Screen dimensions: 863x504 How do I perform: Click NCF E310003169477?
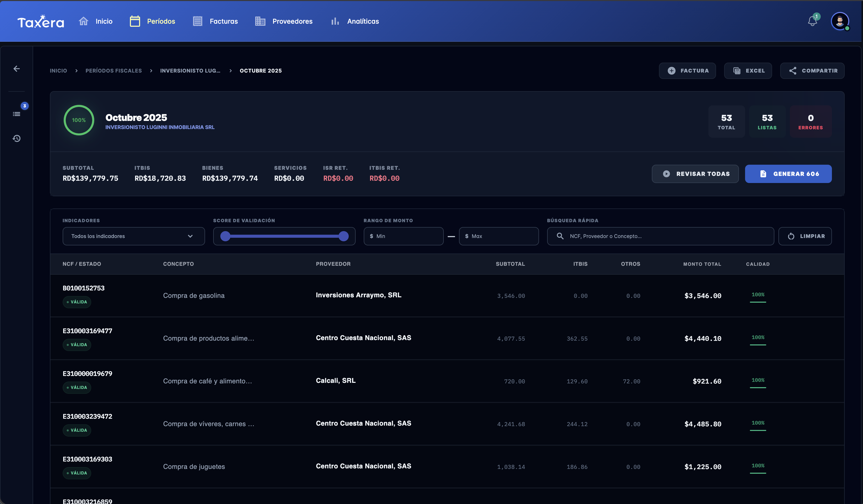coord(87,331)
